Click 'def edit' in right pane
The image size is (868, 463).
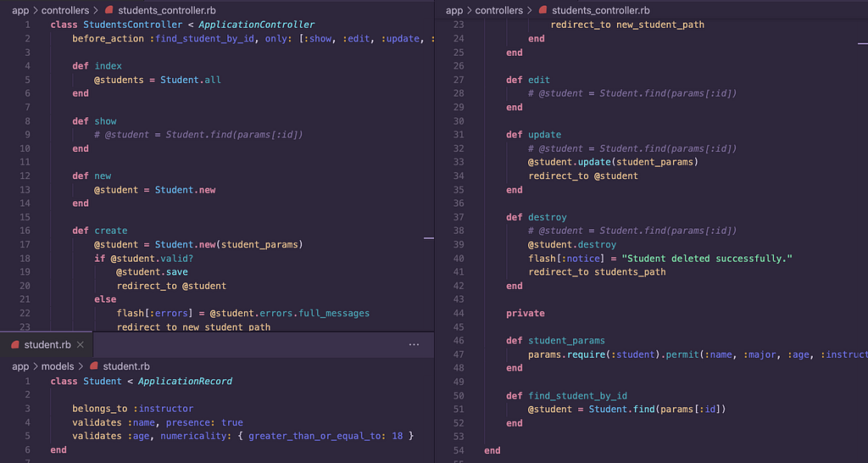point(528,80)
